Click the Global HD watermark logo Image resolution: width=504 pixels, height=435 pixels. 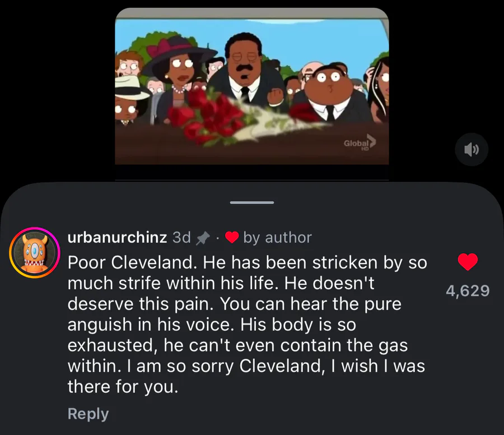click(x=360, y=142)
